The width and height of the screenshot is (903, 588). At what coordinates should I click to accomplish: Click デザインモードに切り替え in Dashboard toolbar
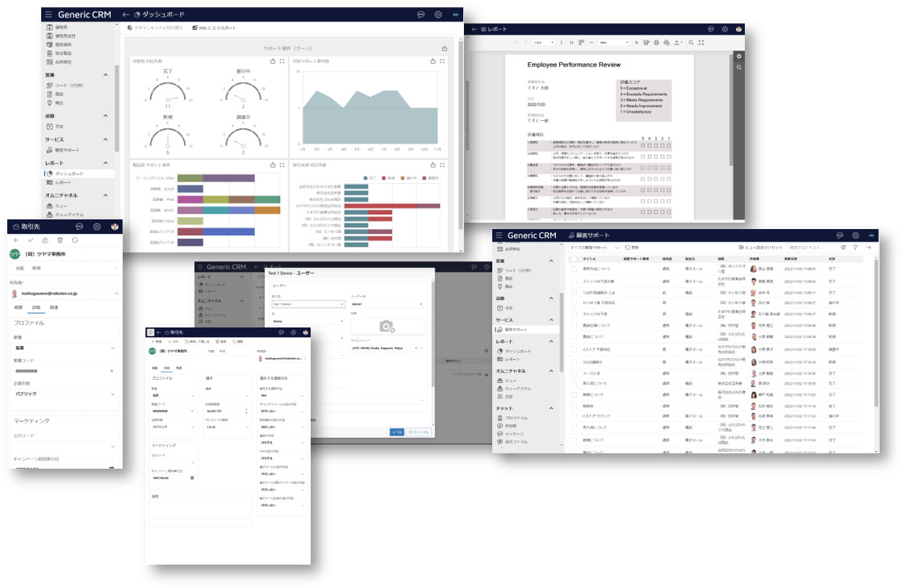(155, 27)
